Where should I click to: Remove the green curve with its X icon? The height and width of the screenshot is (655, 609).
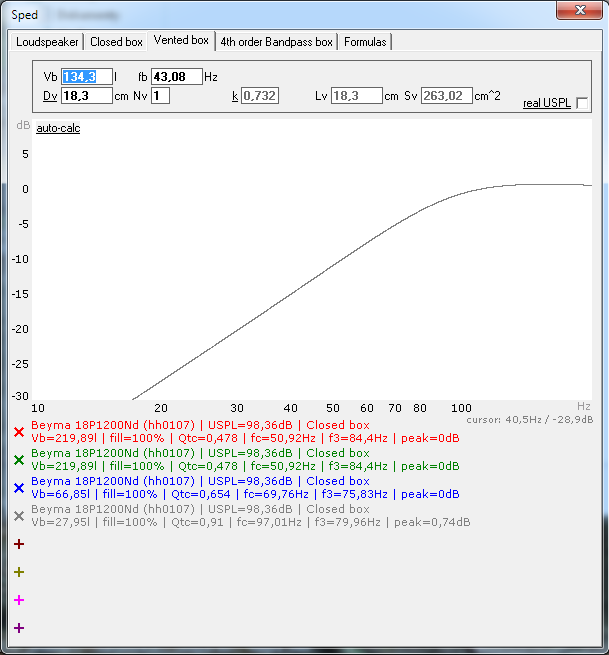click(x=19, y=460)
